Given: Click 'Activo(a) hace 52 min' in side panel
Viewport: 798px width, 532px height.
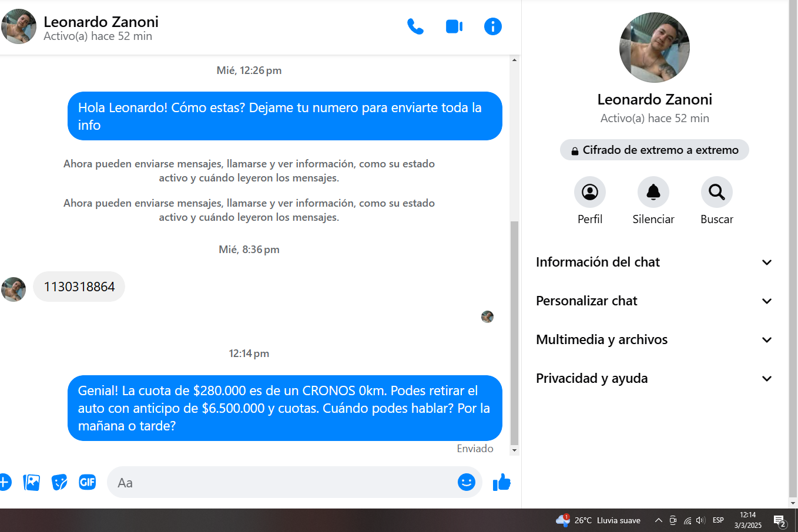Looking at the screenshot, I should click(x=655, y=118).
